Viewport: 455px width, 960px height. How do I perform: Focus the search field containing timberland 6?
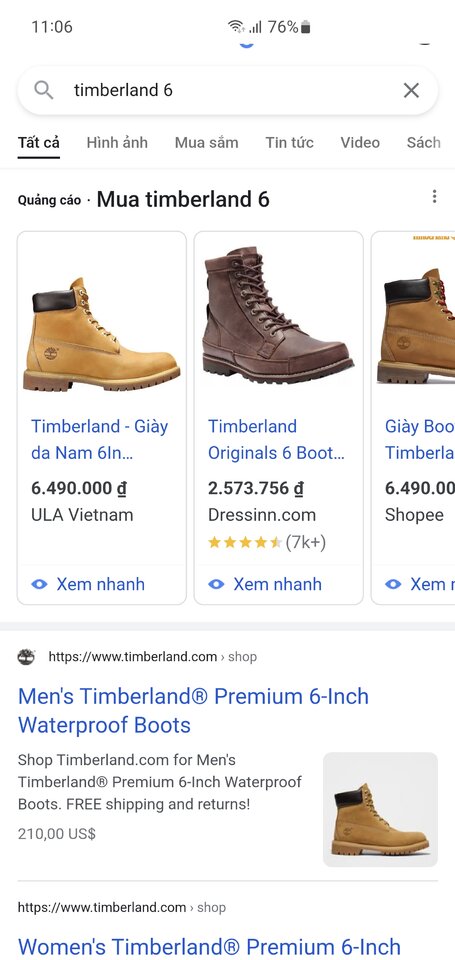[228, 91]
